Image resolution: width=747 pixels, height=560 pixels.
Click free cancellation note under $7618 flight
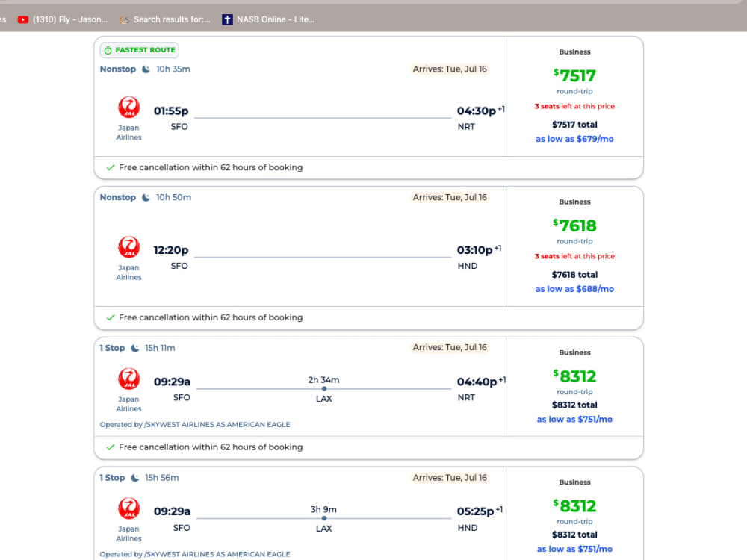[x=211, y=317]
